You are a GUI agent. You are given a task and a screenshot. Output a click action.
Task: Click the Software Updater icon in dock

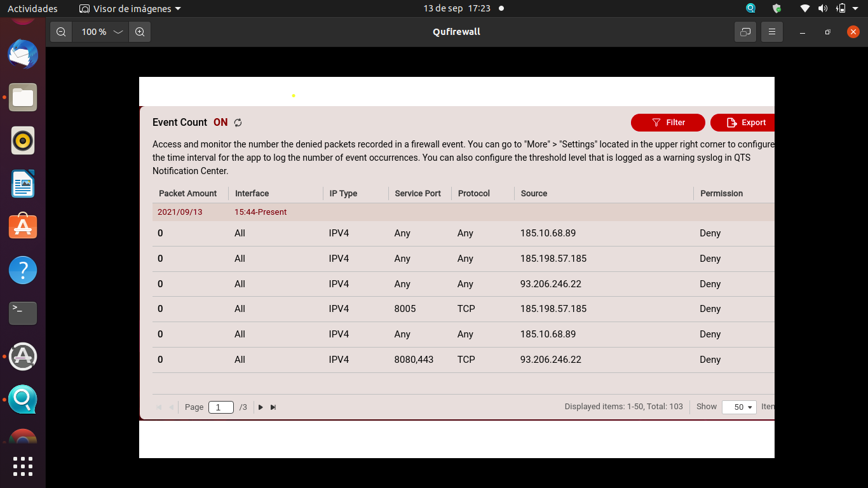click(23, 356)
